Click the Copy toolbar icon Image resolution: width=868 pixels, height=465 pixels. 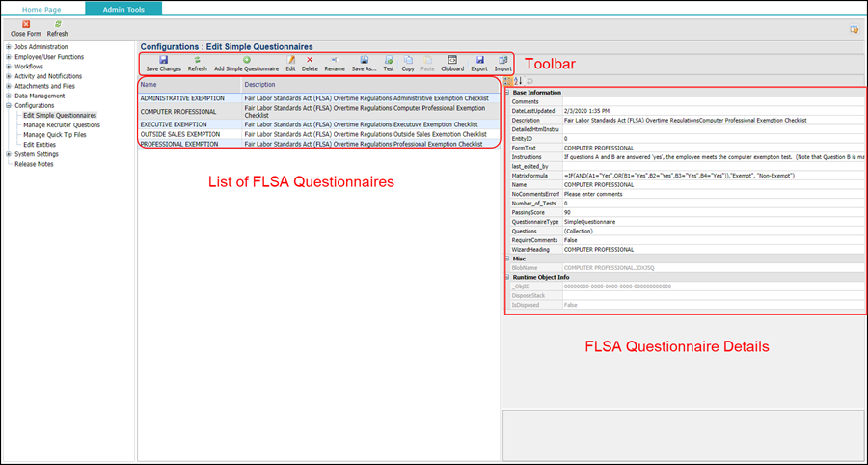[408, 60]
